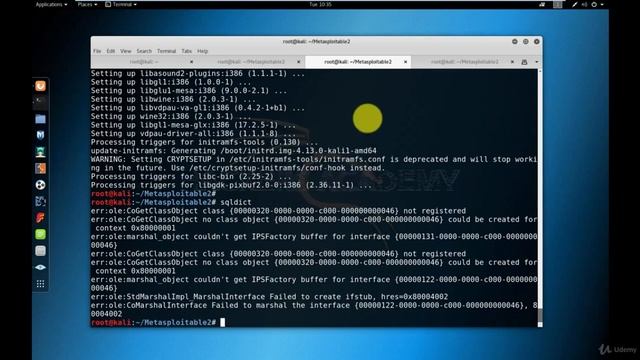Click the clock Tue 10:35
The width and height of the screenshot is (640, 360).
click(x=320, y=4)
